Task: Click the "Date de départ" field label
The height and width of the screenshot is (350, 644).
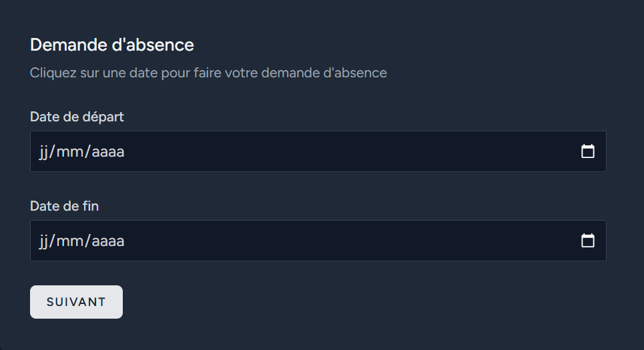Action: (x=77, y=117)
